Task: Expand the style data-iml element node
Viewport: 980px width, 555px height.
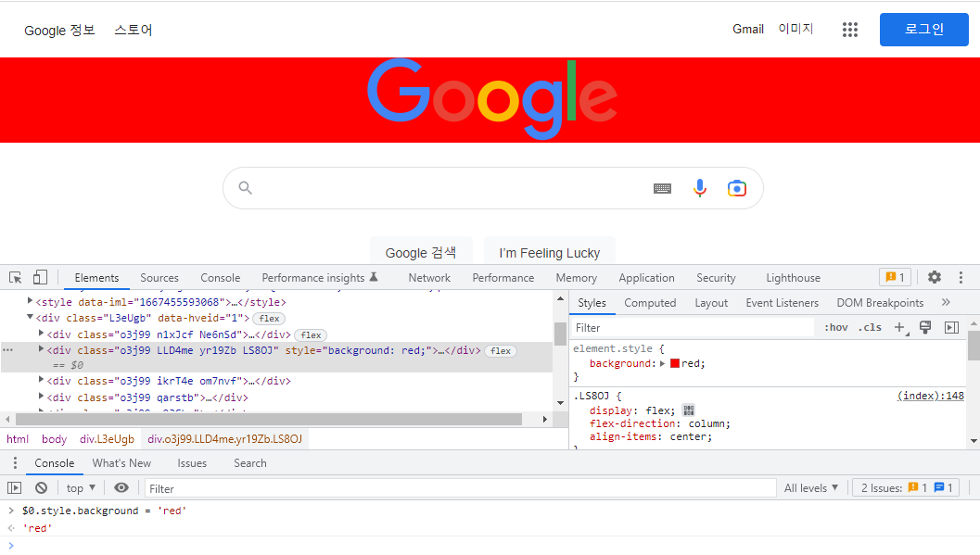Action: pos(30,301)
